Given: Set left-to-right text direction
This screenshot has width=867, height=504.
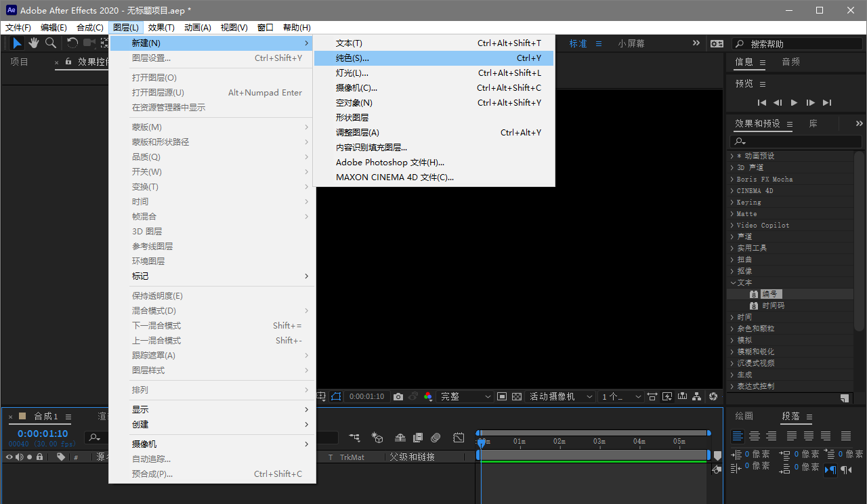Looking at the screenshot, I should [x=830, y=469].
